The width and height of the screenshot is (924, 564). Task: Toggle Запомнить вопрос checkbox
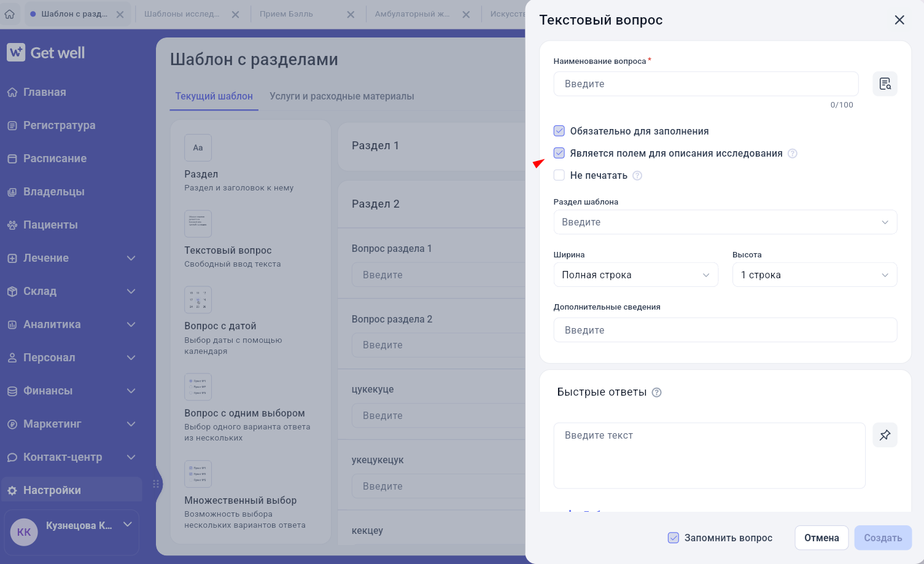click(x=674, y=538)
